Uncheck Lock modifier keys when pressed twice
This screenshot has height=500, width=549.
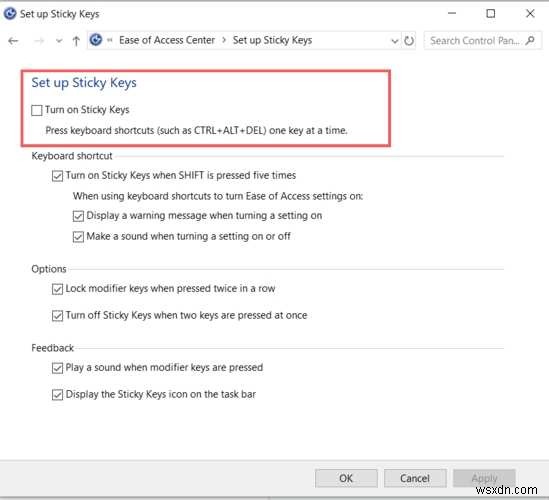[x=57, y=289]
